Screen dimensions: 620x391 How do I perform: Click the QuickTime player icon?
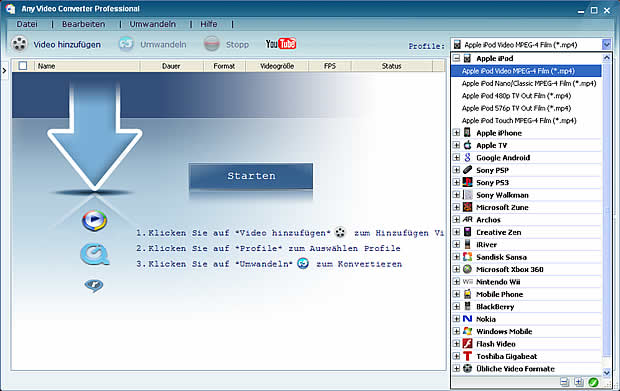(x=95, y=254)
